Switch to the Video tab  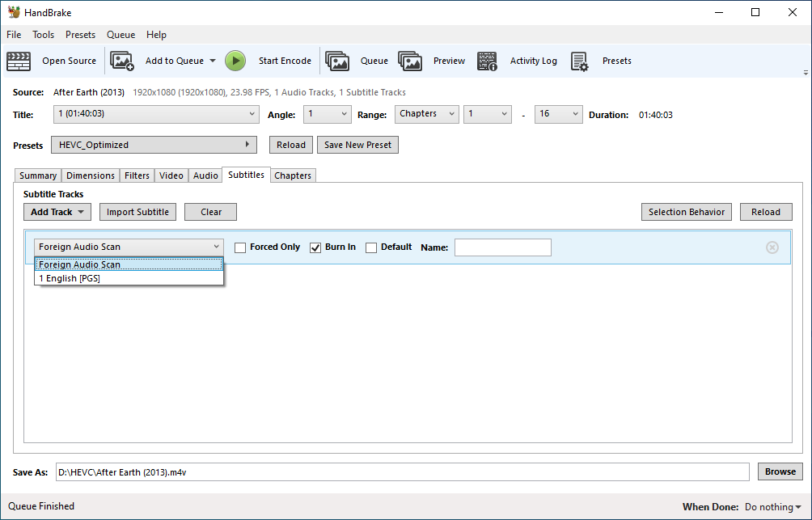[x=171, y=175]
